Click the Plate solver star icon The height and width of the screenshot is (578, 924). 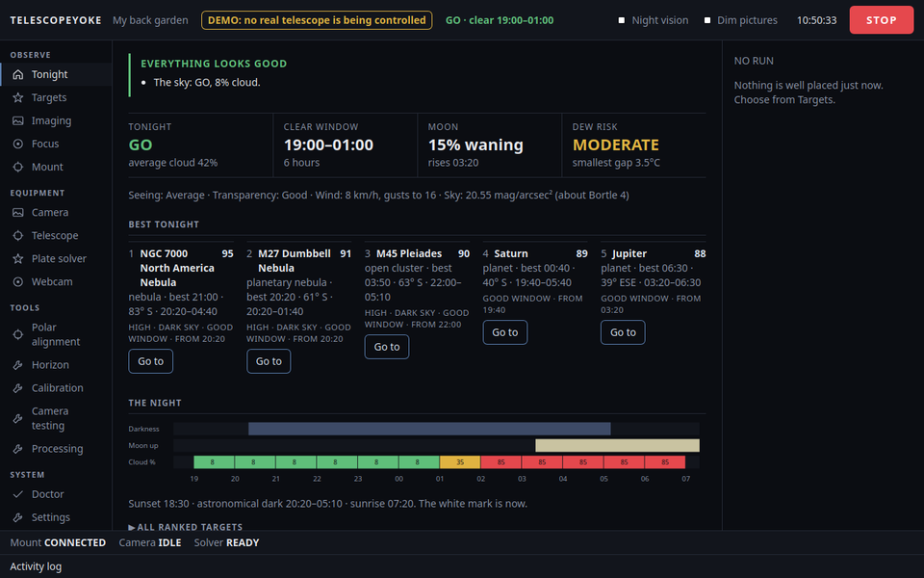pyautogui.click(x=18, y=258)
